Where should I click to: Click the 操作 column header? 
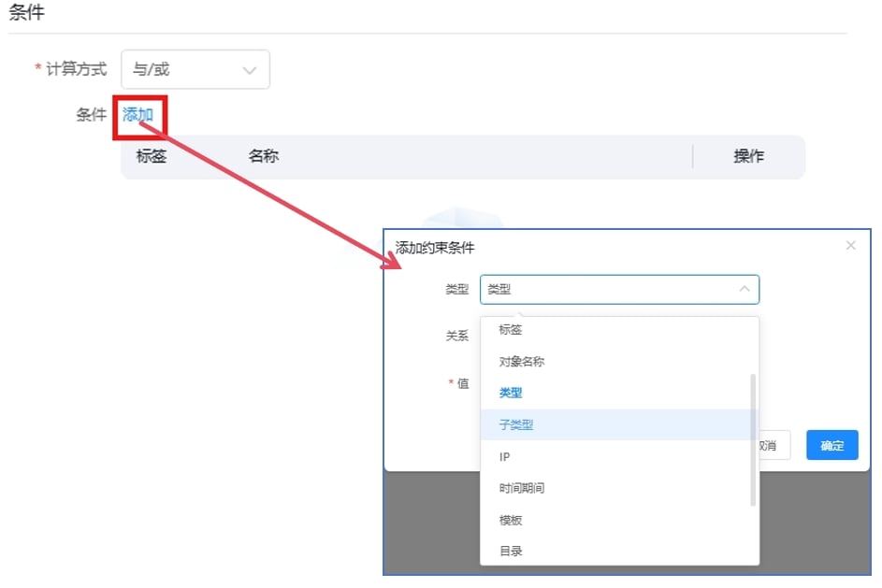coord(748,156)
